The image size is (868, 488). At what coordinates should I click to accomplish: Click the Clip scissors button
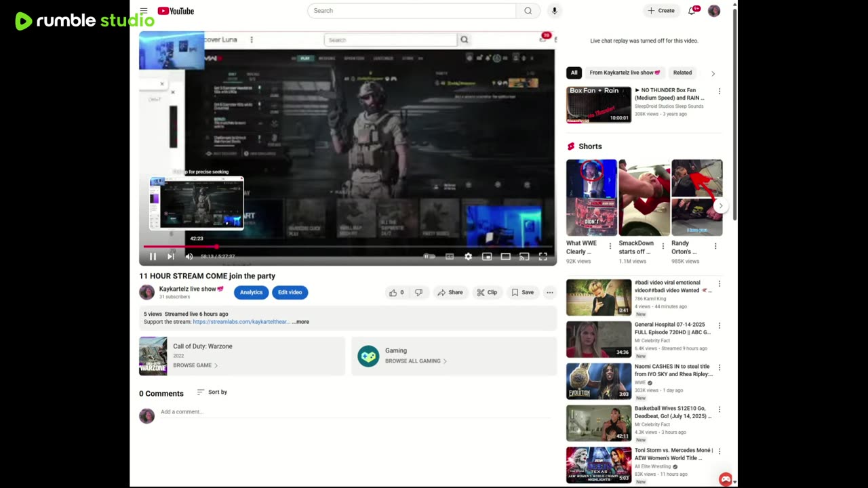pyautogui.click(x=487, y=292)
